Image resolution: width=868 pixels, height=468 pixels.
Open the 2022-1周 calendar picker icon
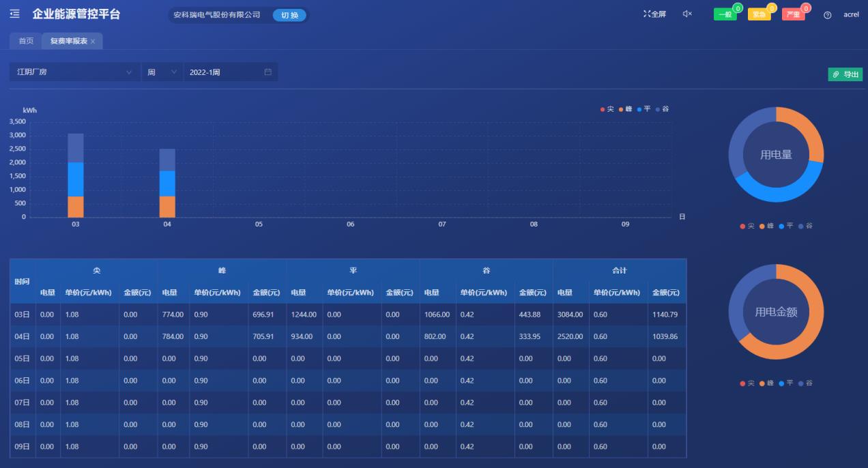pyautogui.click(x=268, y=71)
